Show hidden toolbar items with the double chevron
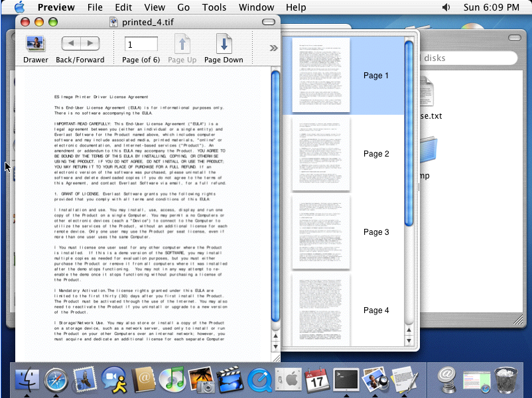This screenshot has width=532, height=398. click(x=273, y=48)
